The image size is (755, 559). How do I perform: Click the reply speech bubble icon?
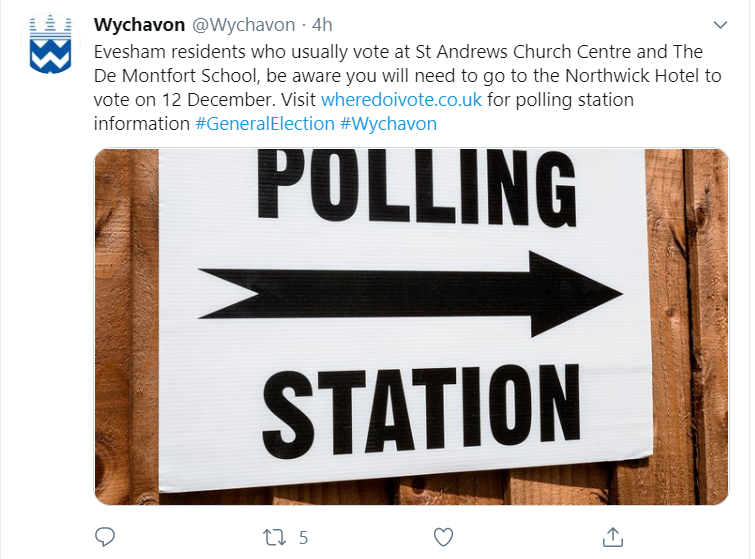(x=104, y=537)
